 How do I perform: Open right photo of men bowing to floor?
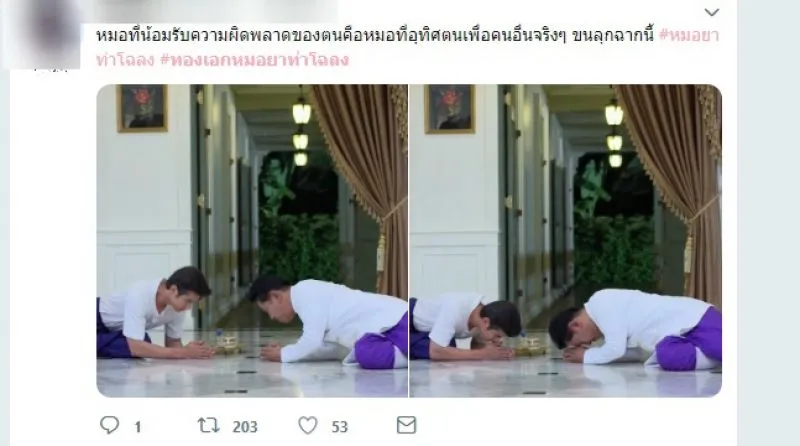(566, 240)
